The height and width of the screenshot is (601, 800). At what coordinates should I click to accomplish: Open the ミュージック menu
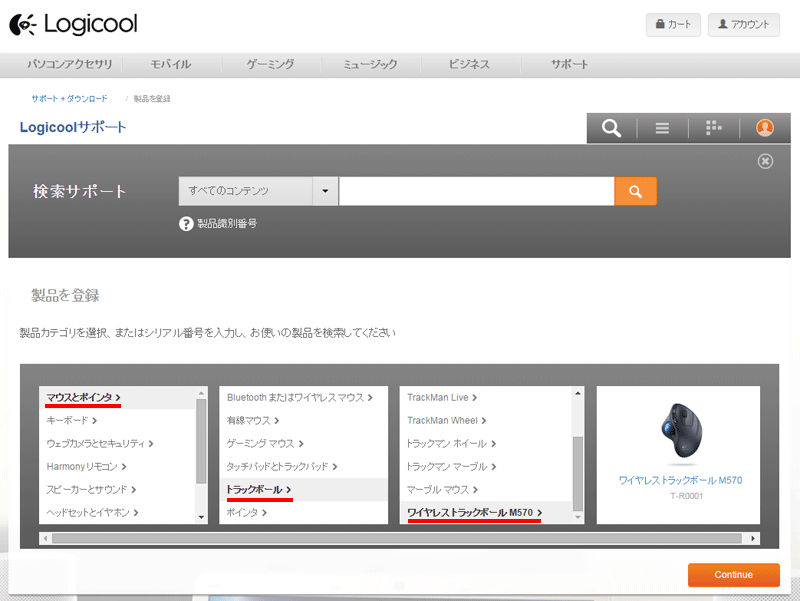[x=370, y=64]
